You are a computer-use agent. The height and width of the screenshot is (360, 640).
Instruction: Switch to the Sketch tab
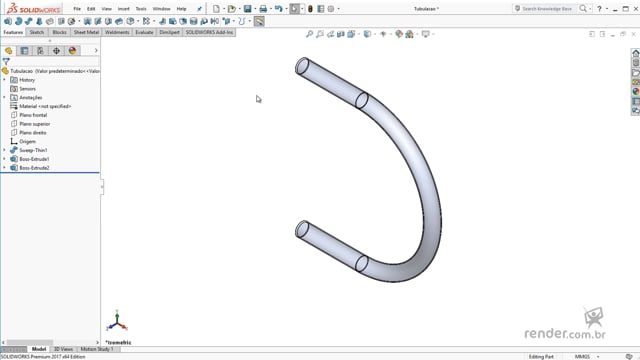coord(37,32)
